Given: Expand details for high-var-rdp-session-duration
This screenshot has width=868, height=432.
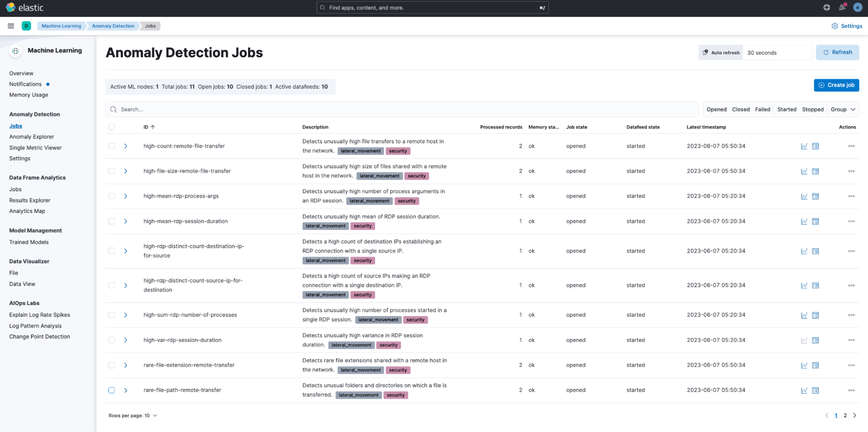Looking at the screenshot, I should coord(125,340).
